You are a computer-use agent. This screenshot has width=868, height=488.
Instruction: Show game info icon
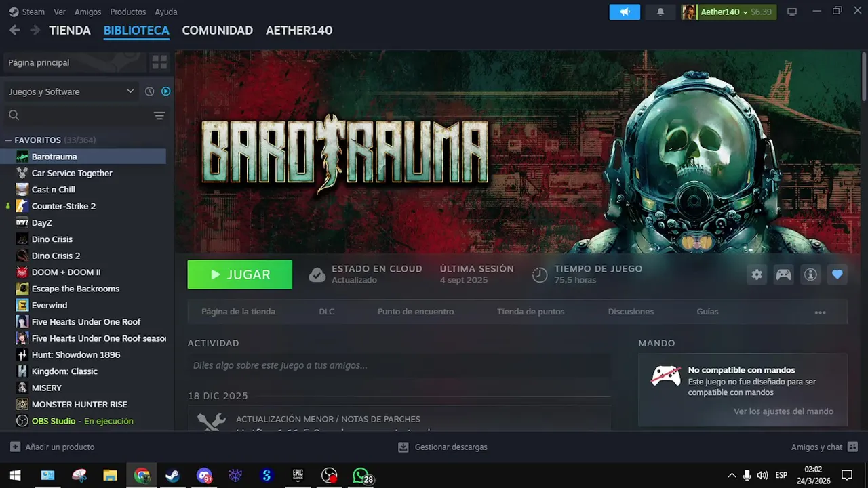pyautogui.click(x=810, y=274)
